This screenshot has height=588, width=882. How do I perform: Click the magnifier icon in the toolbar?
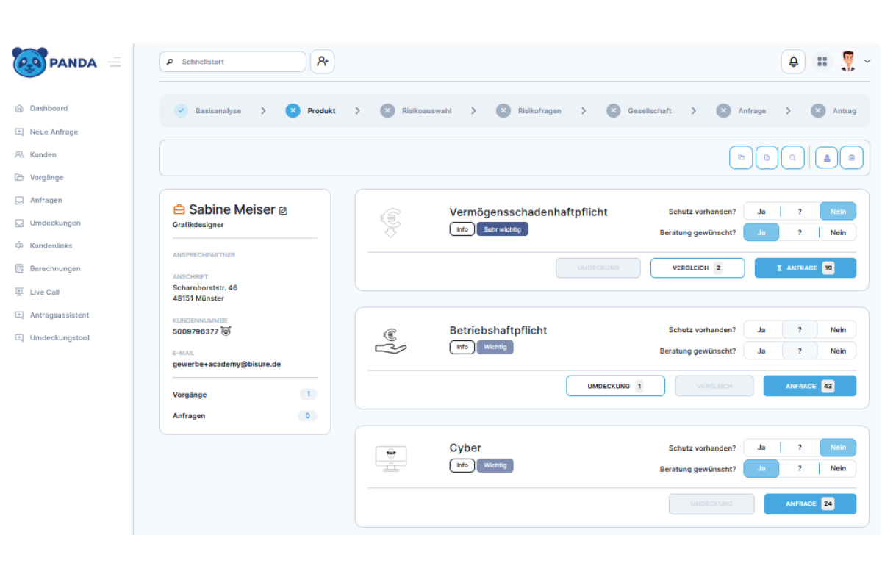[792, 158]
